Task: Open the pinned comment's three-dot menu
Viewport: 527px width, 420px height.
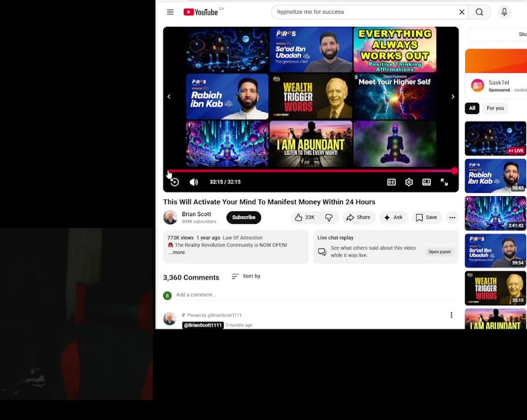Action: [451, 315]
